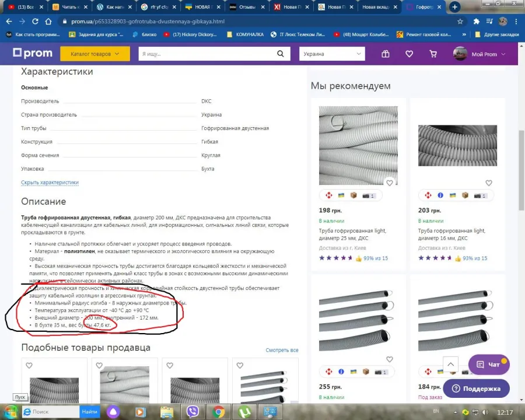This screenshot has width=525, height=420.
Task: Bookmark this page with star icon
Action: 460,22
